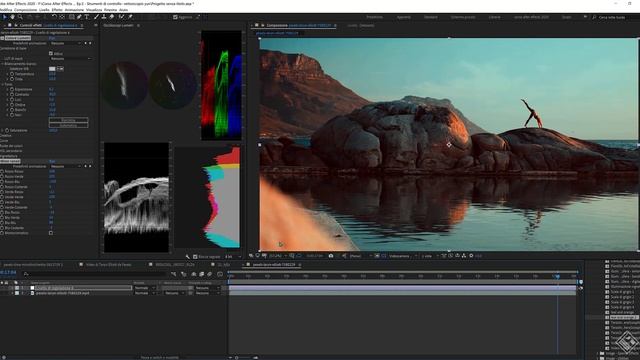
Task: Open the 8 bit dropdown in scopes
Action: (233, 257)
